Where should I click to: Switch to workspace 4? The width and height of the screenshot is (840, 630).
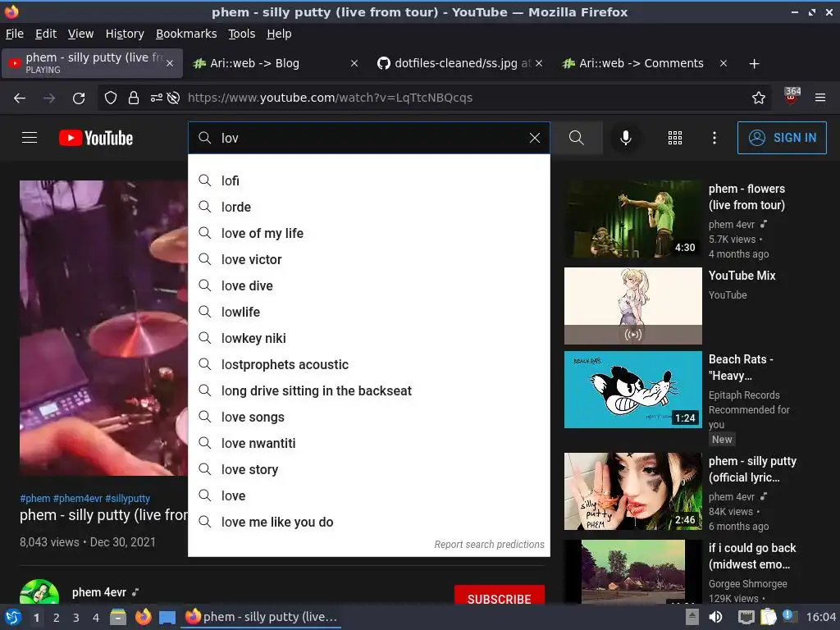point(96,618)
